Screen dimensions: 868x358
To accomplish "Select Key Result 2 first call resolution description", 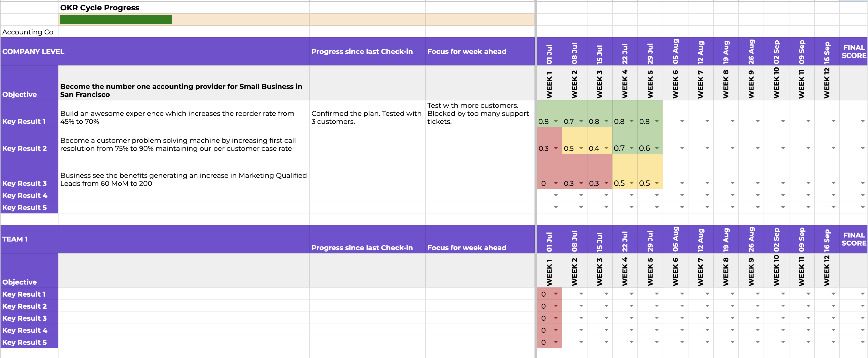I will pos(184,141).
